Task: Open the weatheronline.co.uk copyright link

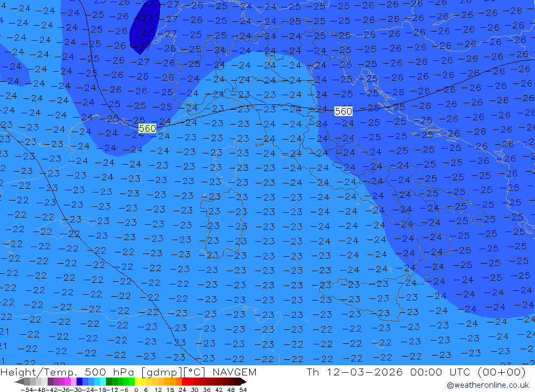Action: (487, 385)
